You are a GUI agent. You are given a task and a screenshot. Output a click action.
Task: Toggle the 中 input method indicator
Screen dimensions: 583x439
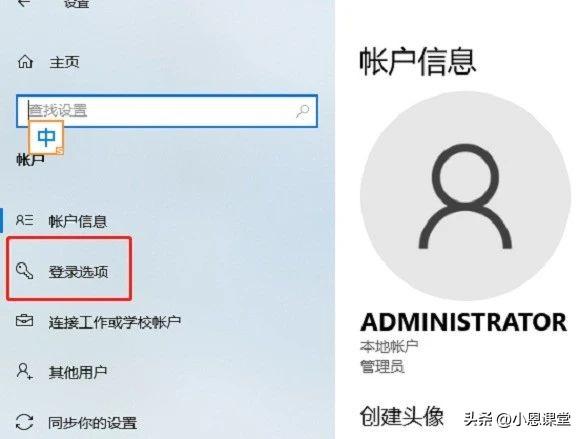46,138
